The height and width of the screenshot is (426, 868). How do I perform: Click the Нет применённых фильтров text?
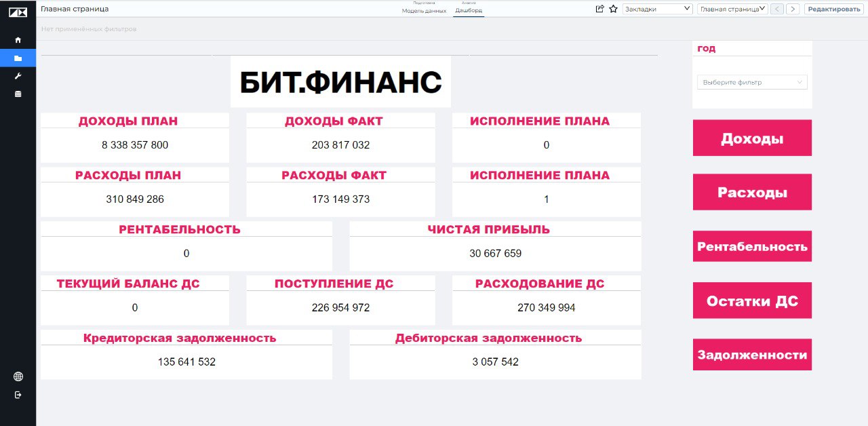(x=89, y=30)
